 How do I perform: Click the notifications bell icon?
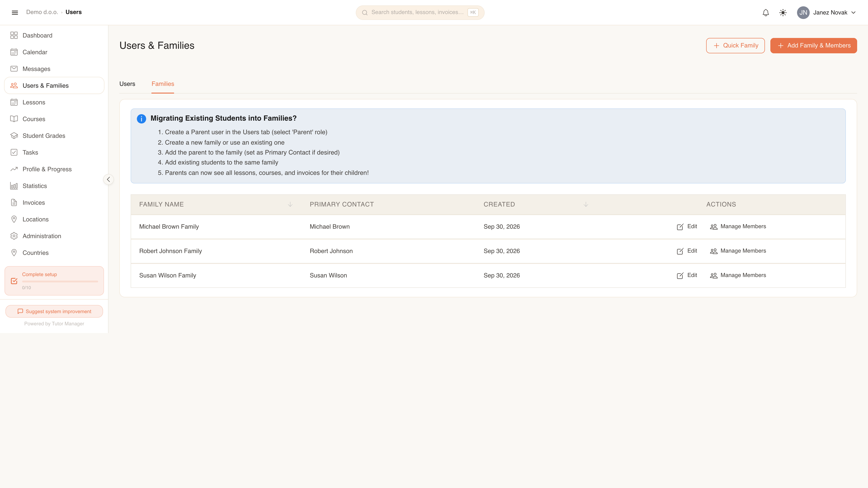click(x=766, y=12)
